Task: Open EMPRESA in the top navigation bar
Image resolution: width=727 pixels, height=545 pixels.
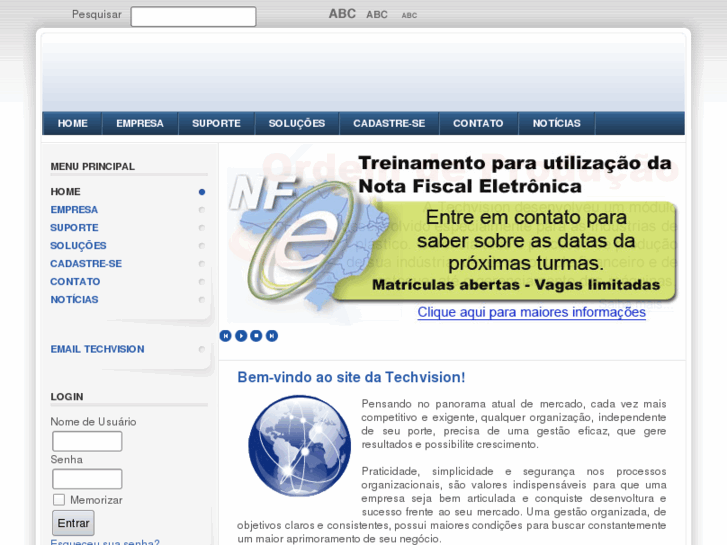Action: [x=140, y=123]
